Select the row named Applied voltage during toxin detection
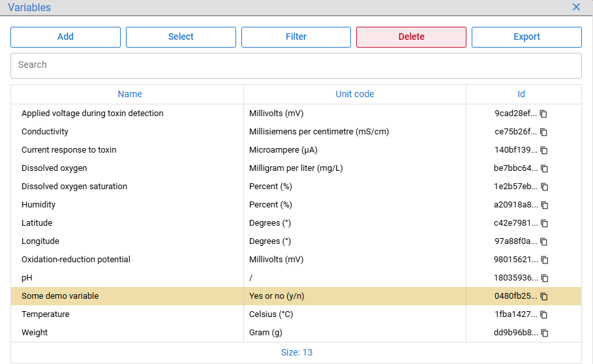The width and height of the screenshot is (593, 364). click(296, 114)
